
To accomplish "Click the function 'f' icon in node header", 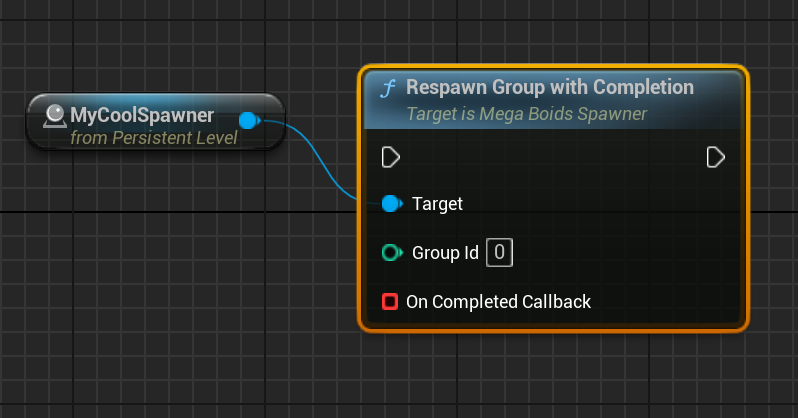I will coord(388,88).
